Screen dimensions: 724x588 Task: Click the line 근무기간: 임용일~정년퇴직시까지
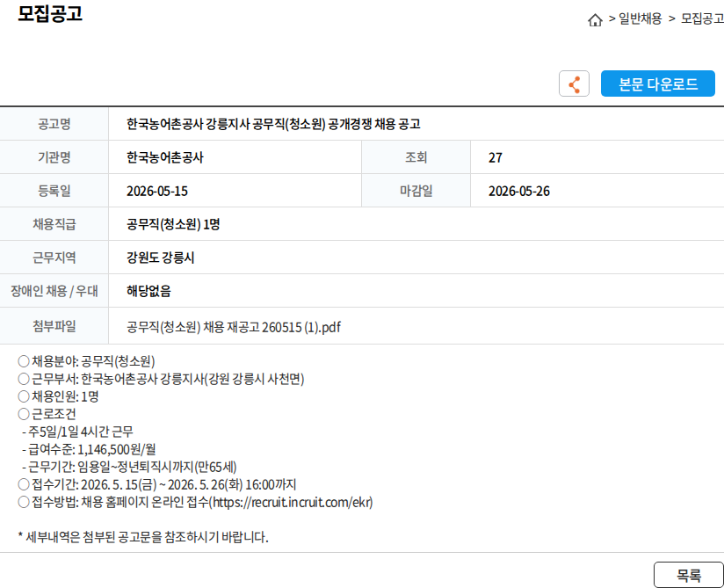point(129,467)
